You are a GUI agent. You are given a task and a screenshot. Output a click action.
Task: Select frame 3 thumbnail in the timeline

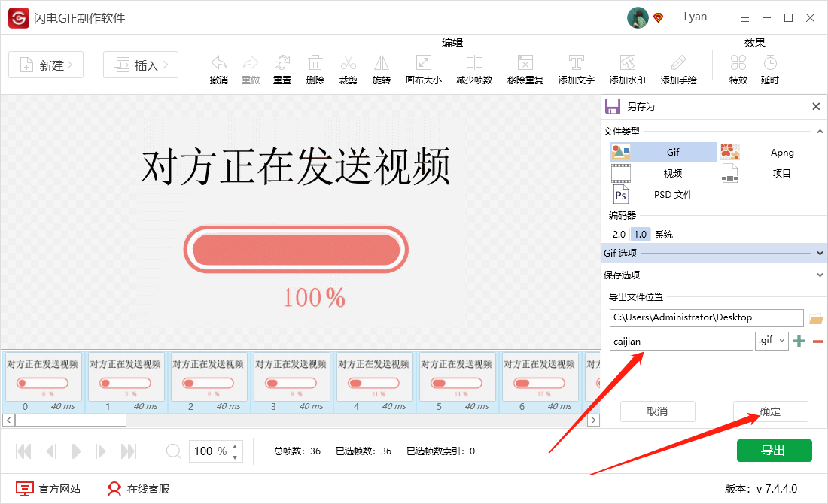pyautogui.click(x=291, y=381)
